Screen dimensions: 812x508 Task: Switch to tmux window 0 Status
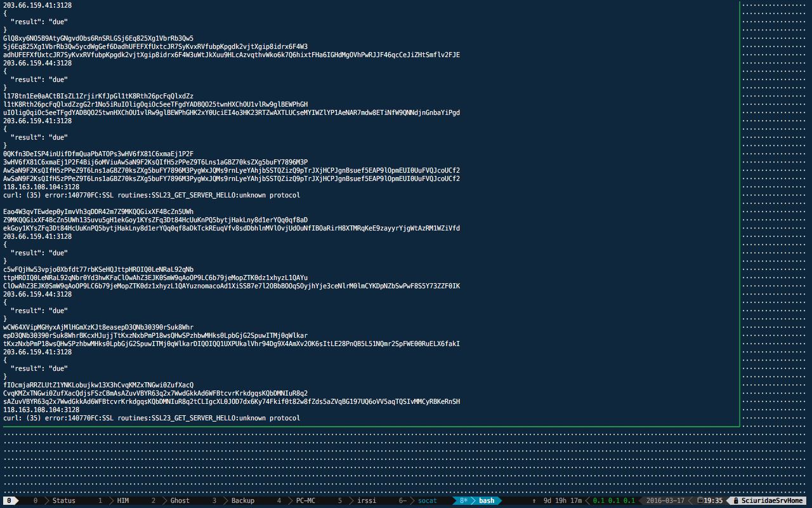[54, 500]
